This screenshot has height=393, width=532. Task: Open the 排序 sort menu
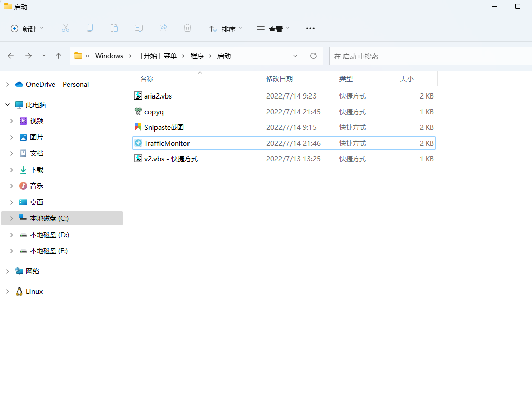[226, 29]
